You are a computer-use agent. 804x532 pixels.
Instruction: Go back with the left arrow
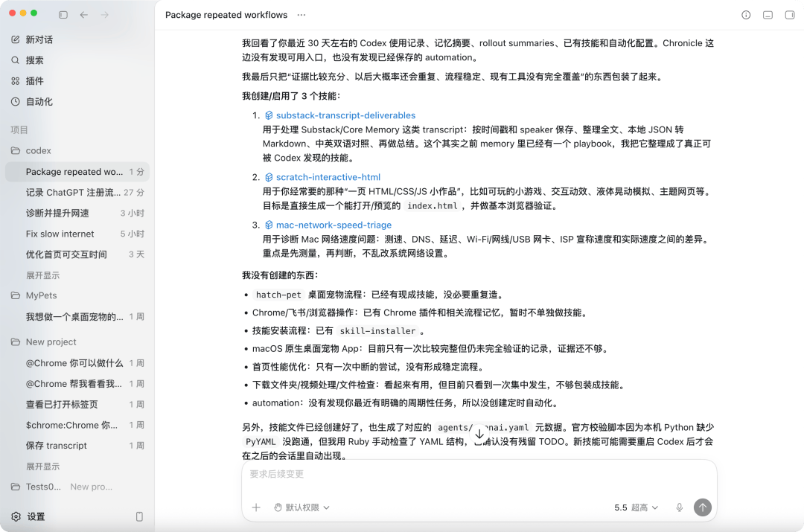tap(84, 15)
